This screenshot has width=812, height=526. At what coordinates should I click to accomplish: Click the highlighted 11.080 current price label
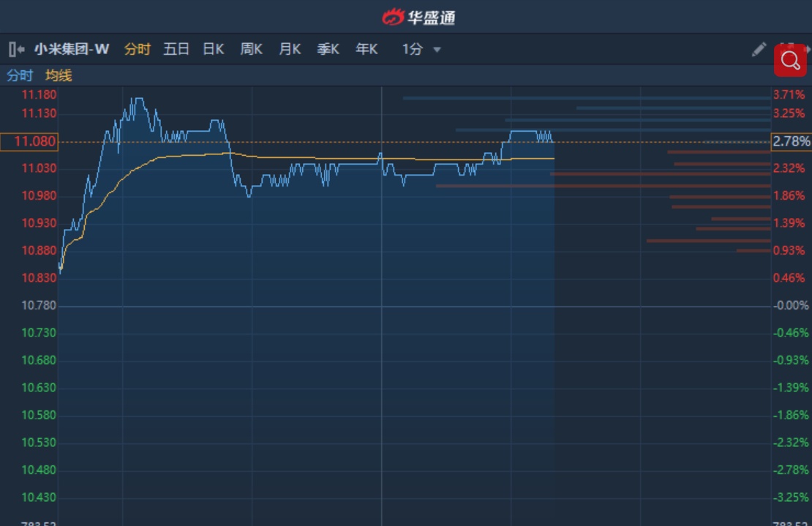(x=29, y=141)
